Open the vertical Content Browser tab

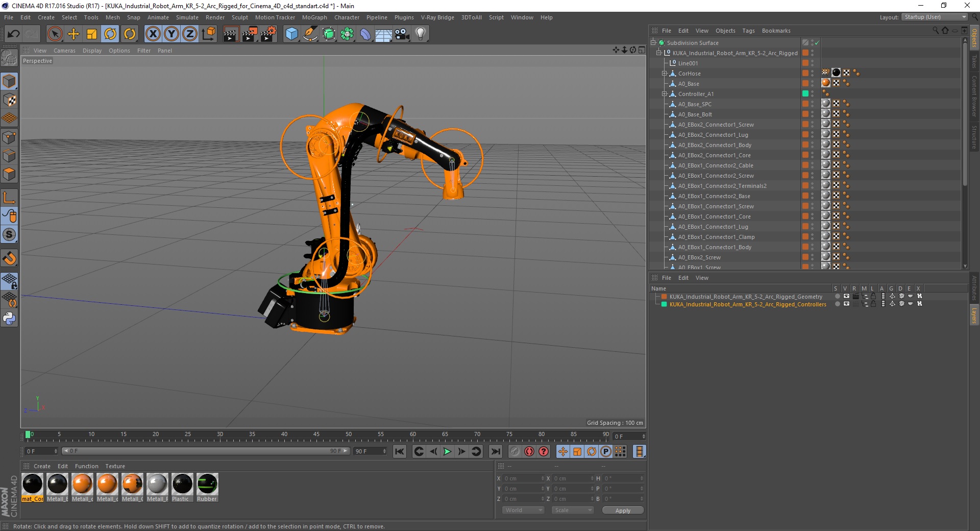point(974,96)
